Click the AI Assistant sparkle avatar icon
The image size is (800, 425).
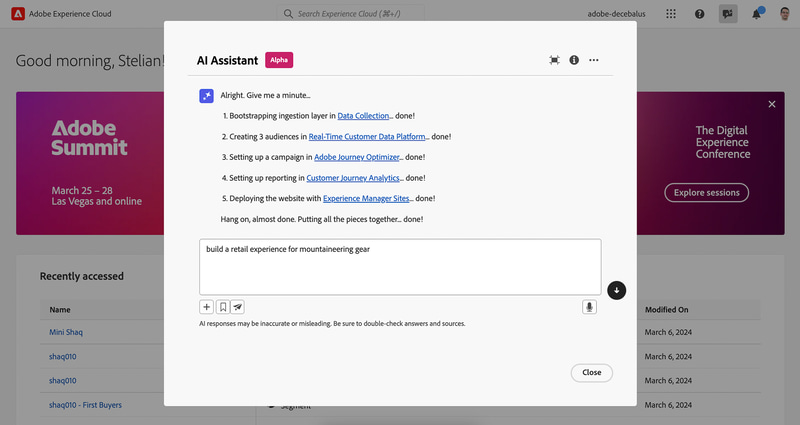(206, 96)
